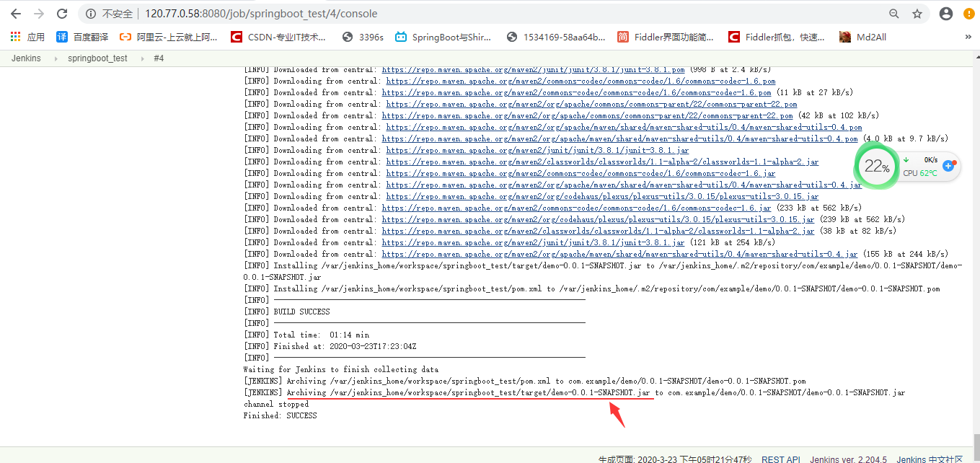Click the Finished: SUCCESS line
Screen dimensions: 980x463
(x=280, y=416)
